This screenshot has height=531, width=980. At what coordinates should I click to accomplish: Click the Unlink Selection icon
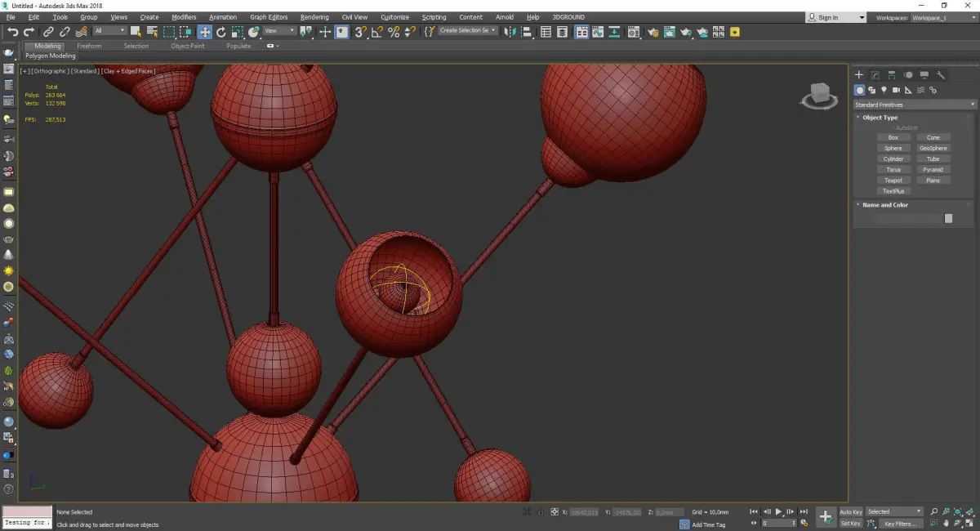[65, 32]
